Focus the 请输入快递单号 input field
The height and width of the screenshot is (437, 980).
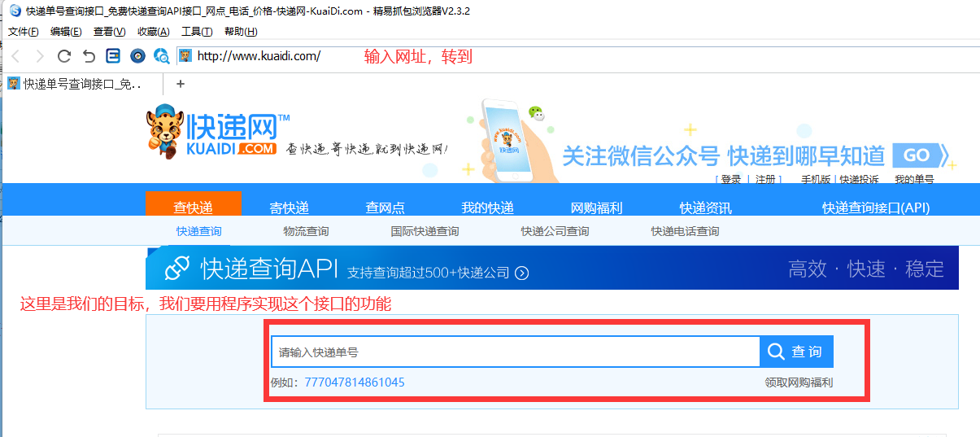point(515,352)
